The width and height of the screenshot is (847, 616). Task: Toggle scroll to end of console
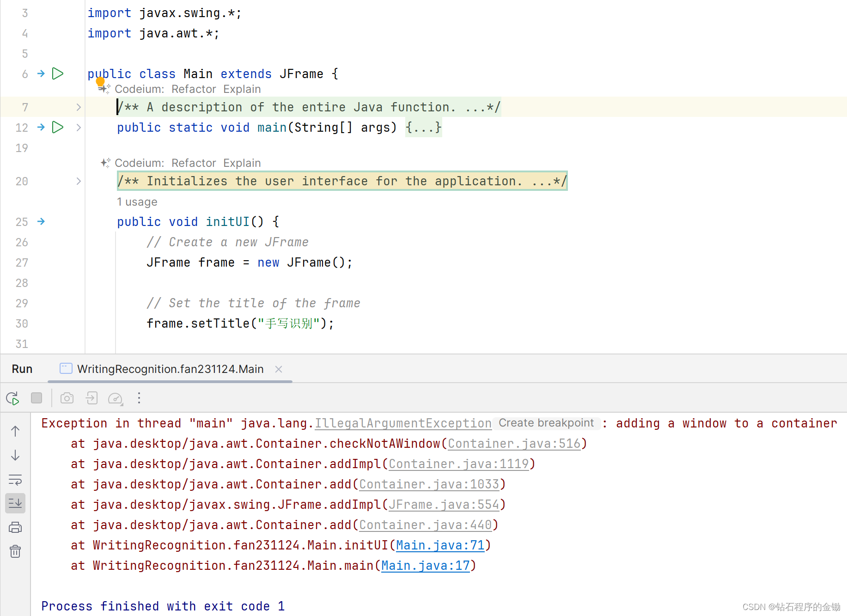pos(15,503)
